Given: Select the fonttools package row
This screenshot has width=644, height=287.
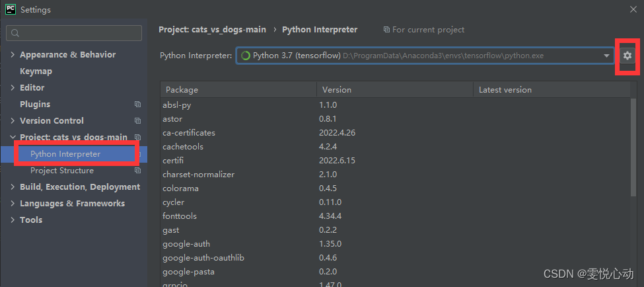Looking at the screenshot, I should (395, 216).
